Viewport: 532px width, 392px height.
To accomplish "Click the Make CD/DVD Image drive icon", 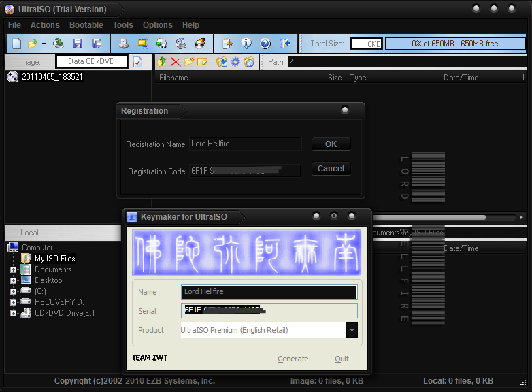I will point(124,44).
